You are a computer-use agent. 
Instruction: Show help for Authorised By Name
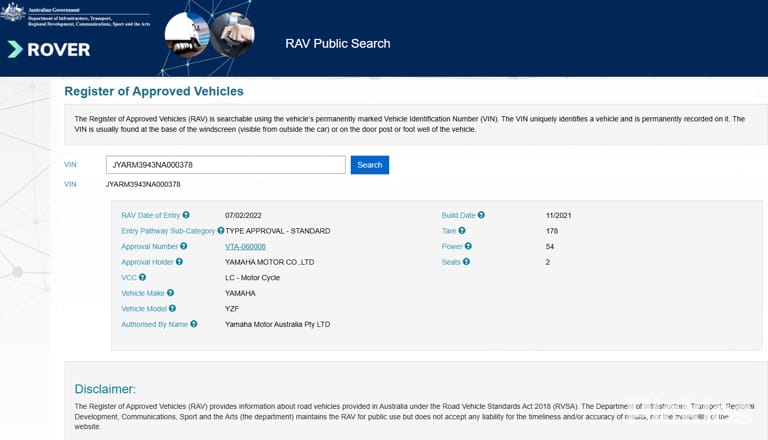point(194,324)
